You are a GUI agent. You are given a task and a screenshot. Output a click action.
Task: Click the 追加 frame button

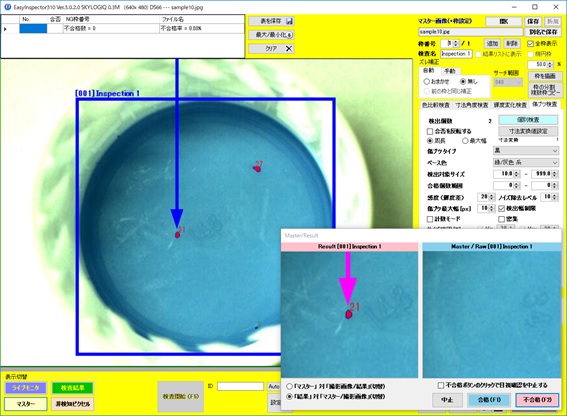pyautogui.click(x=493, y=43)
